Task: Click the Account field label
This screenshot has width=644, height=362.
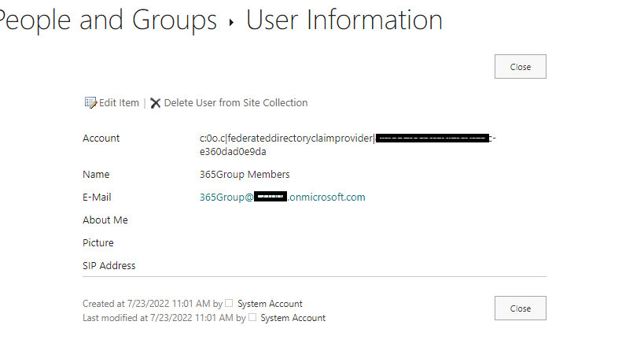Action: 101,139
